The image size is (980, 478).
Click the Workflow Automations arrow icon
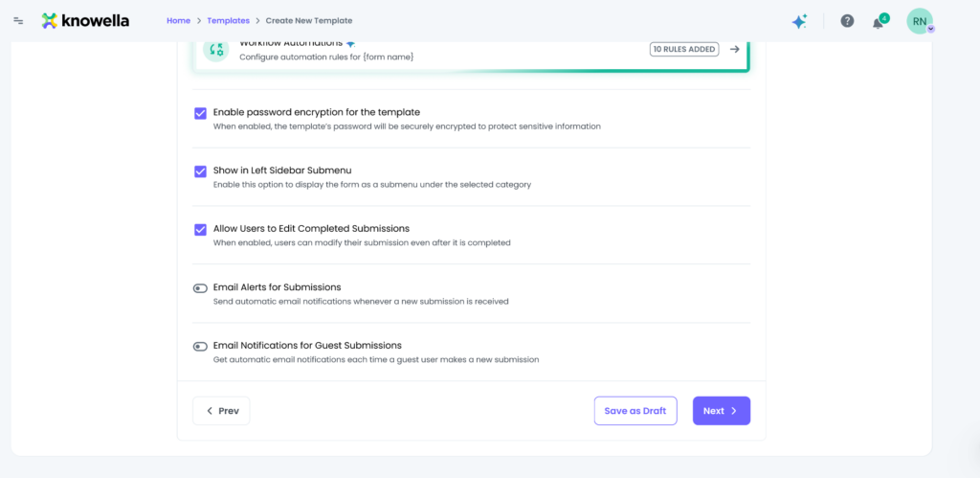pyautogui.click(x=734, y=49)
